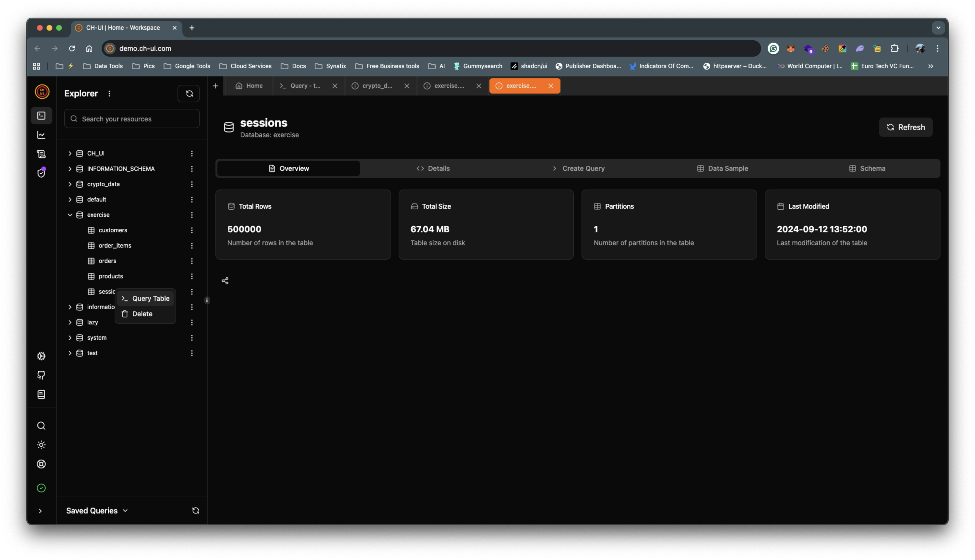975x560 pixels.
Task: Open the metrics chart sidebar icon
Action: (41, 135)
